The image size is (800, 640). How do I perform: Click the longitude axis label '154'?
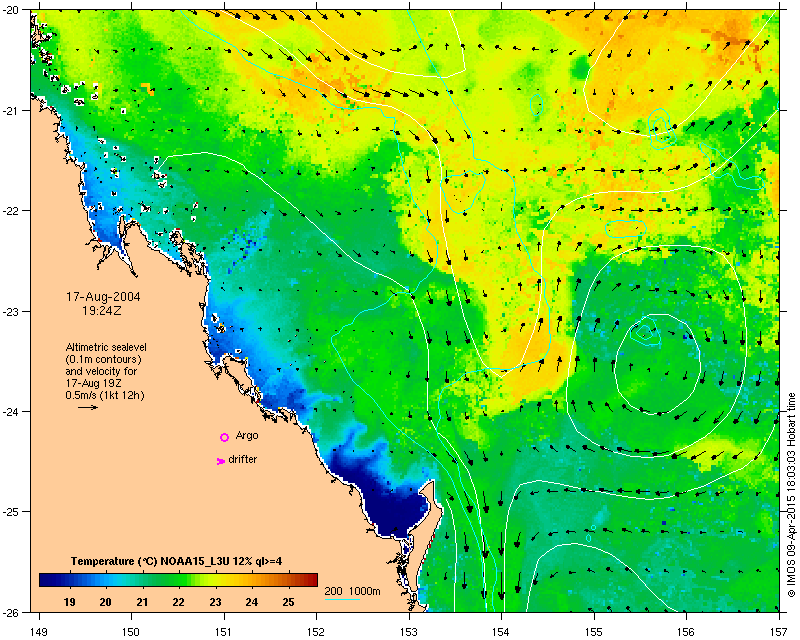pyautogui.click(x=502, y=631)
